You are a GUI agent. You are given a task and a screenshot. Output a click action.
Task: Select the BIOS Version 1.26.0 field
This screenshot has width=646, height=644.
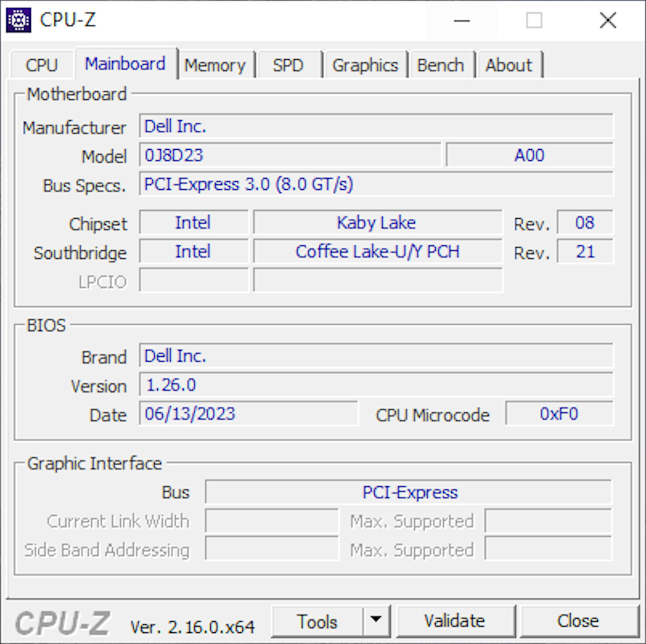376,385
